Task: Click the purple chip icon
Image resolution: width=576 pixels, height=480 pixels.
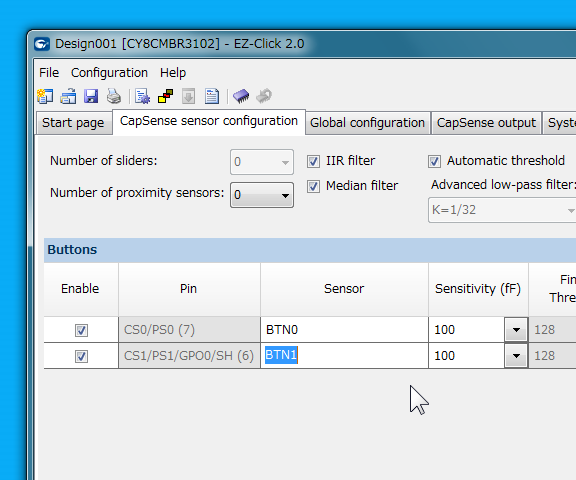Action: point(241,97)
